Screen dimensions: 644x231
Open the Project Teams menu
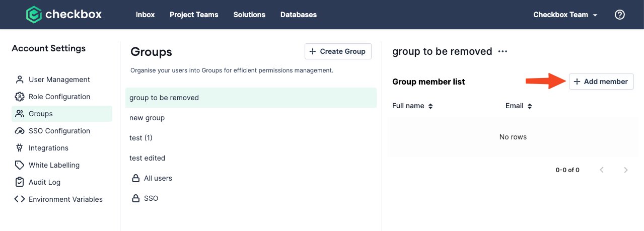click(x=194, y=15)
